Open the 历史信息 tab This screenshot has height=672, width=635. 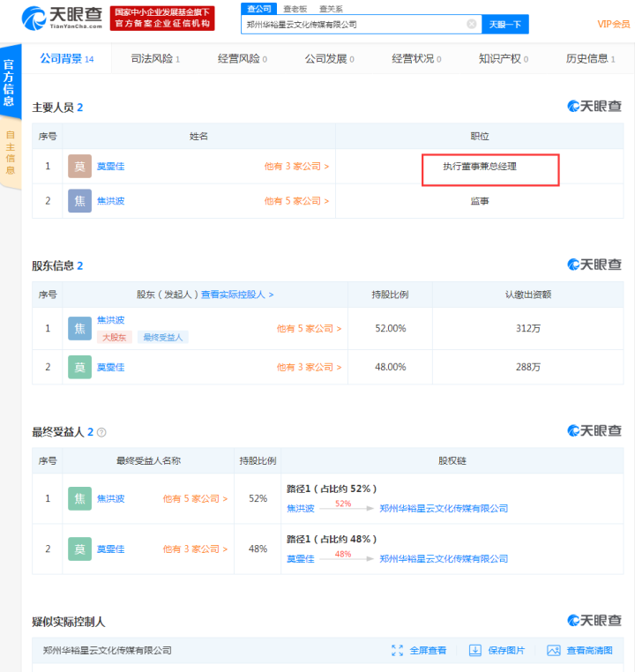click(x=590, y=59)
